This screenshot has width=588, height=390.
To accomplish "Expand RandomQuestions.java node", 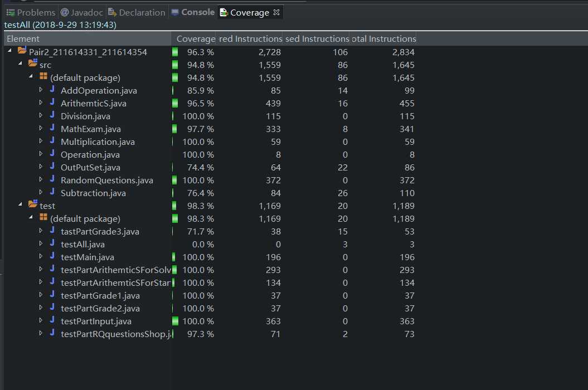I will coord(41,179).
